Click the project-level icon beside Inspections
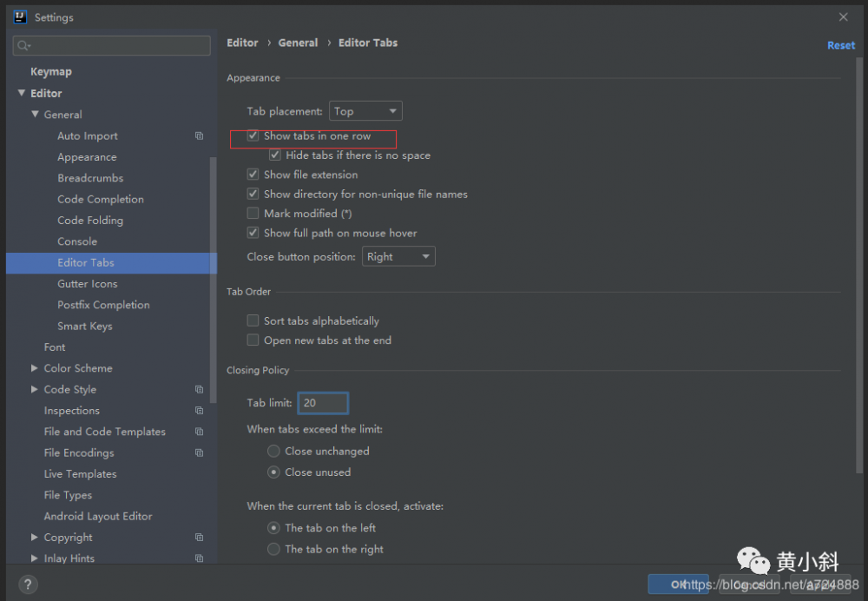Screen dimensions: 868x601 [x=200, y=411]
